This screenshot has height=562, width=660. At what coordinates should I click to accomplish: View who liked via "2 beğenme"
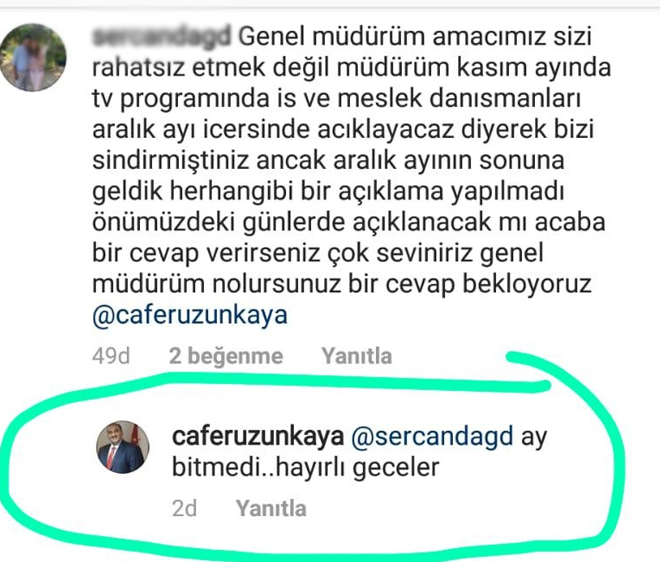[x=226, y=356]
